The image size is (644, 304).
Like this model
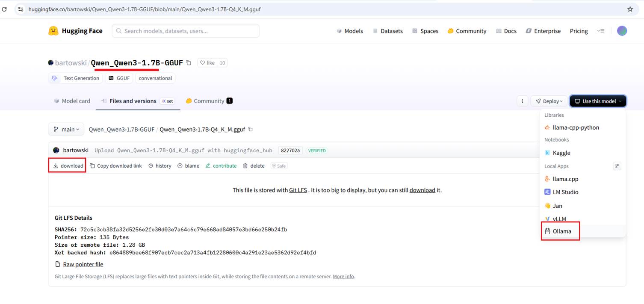[207, 63]
